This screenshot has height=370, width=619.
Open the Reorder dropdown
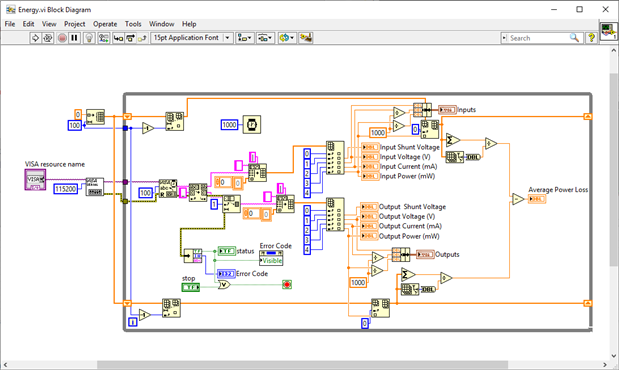[x=287, y=38]
